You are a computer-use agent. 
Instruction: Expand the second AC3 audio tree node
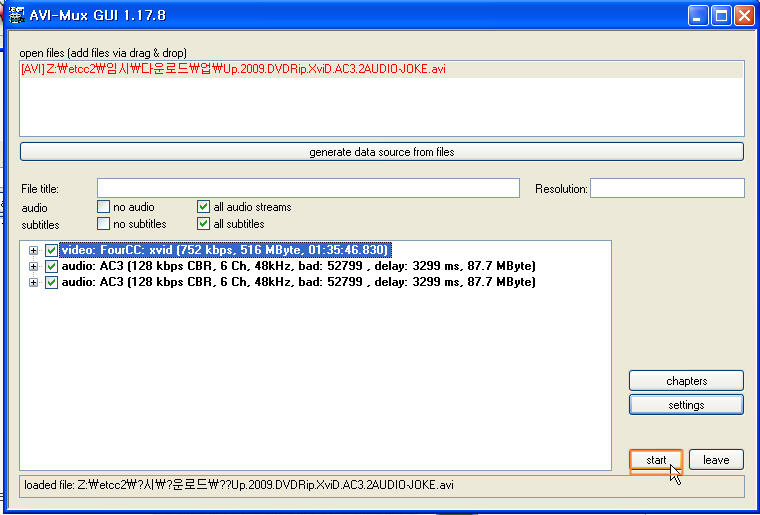click(33, 282)
